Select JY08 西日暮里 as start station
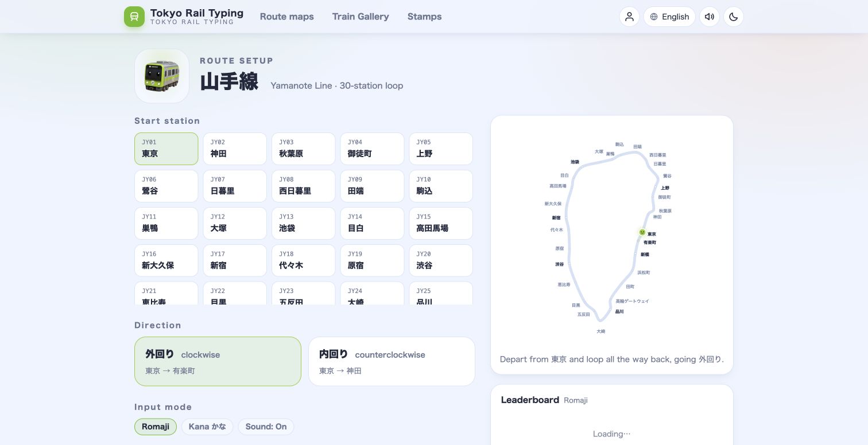 [304, 186]
